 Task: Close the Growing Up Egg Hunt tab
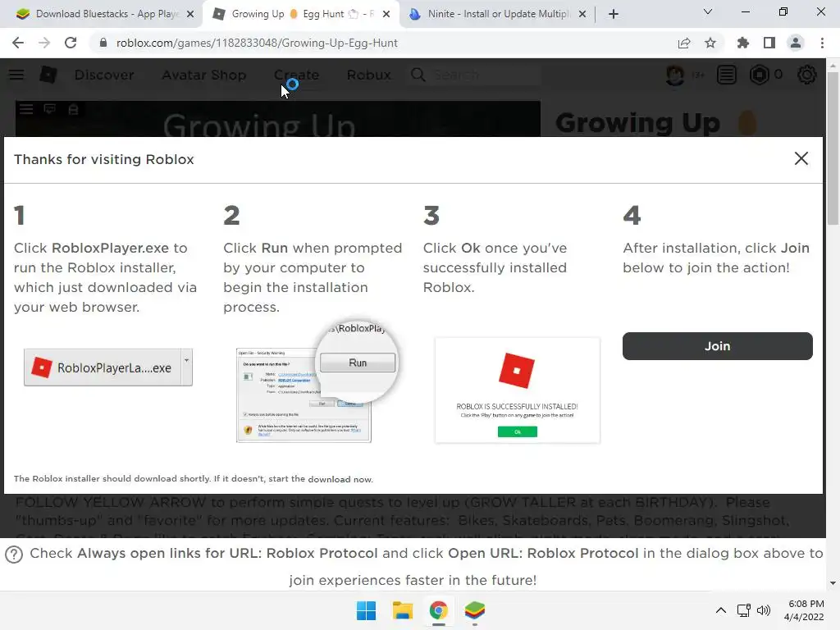[x=386, y=15]
